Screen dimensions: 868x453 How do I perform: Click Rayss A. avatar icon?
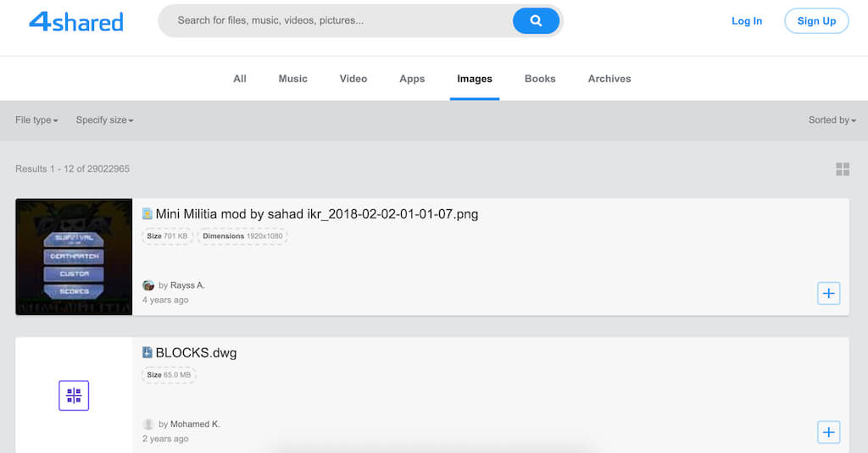[148, 285]
